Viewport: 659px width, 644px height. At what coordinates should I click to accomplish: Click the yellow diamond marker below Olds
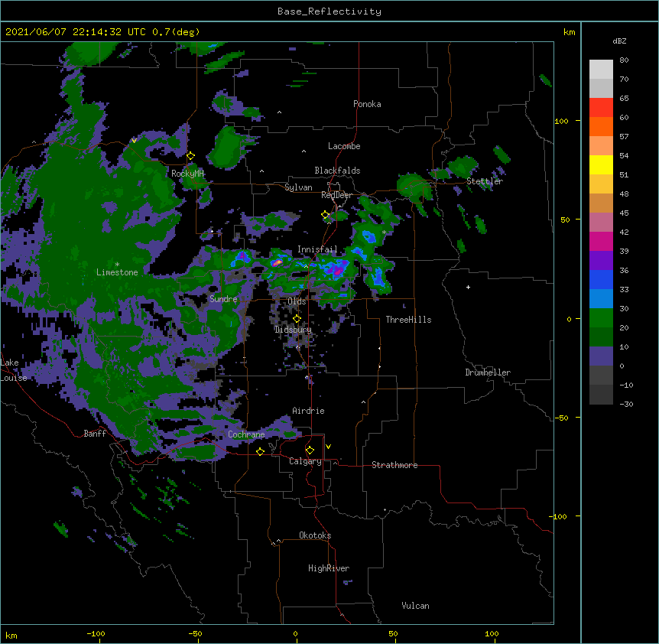297,319
